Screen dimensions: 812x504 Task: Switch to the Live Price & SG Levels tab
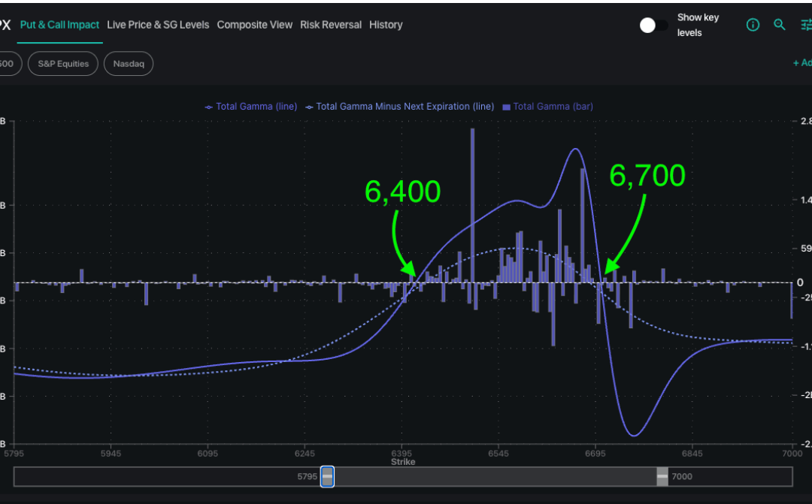click(x=158, y=24)
